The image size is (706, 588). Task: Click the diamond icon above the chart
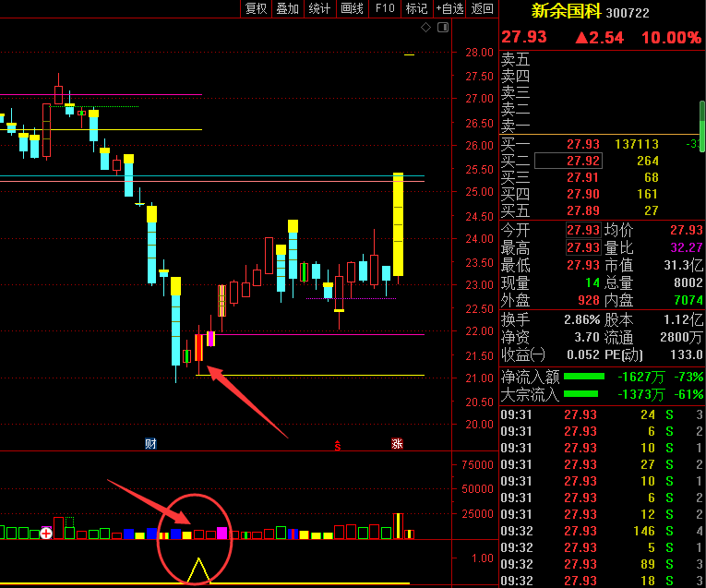click(425, 28)
